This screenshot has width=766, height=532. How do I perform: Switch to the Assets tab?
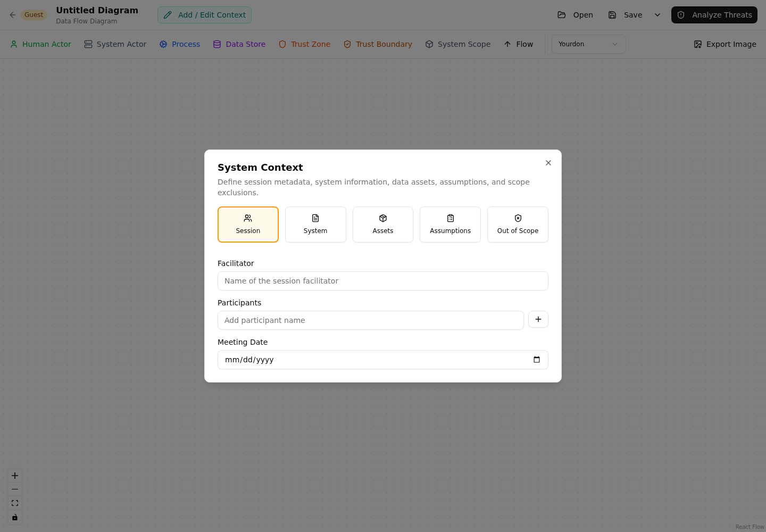383,225
